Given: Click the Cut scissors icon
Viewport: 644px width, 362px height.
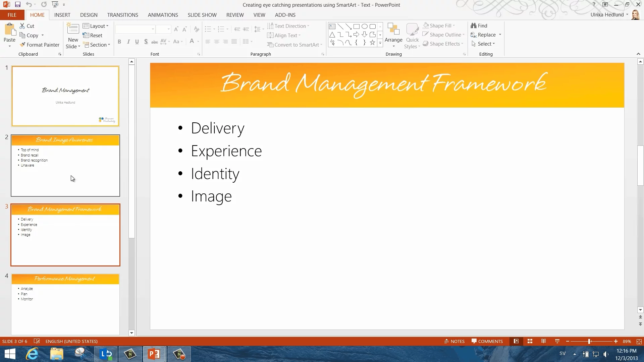Looking at the screenshot, I should 22,26.
